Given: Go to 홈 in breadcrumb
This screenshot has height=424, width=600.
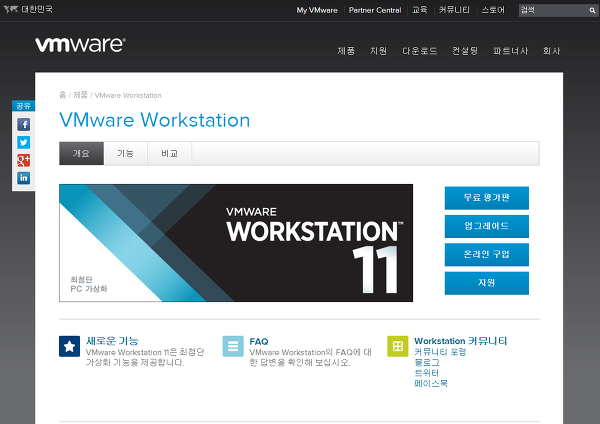Looking at the screenshot, I should pos(62,95).
